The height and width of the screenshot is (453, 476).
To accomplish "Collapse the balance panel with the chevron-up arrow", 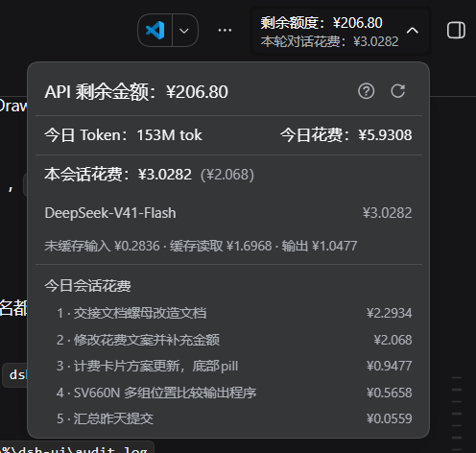I will click(413, 31).
